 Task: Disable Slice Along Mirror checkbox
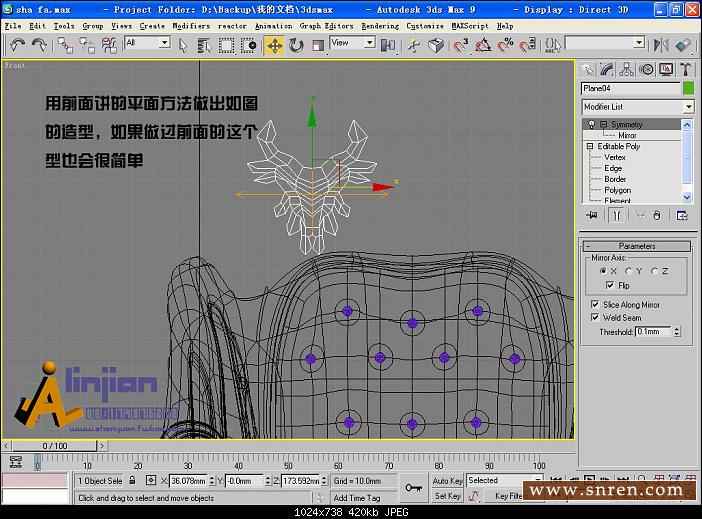[597, 304]
